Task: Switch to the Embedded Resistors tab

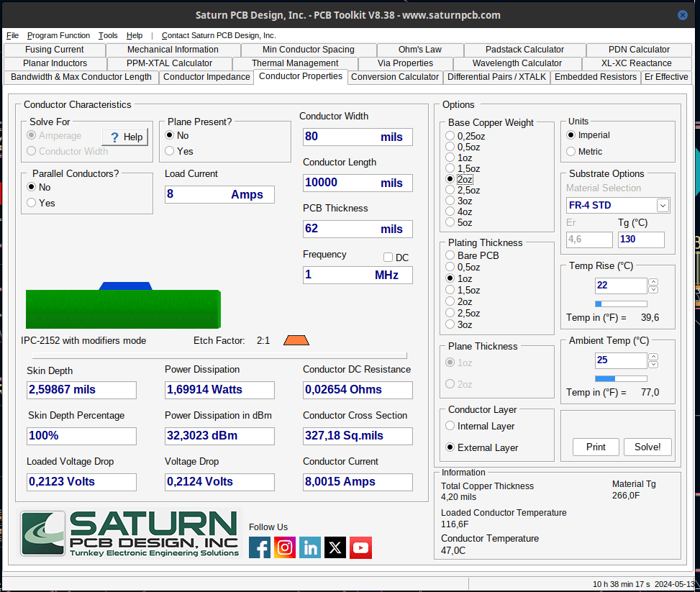Action: click(x=596, y=77)
